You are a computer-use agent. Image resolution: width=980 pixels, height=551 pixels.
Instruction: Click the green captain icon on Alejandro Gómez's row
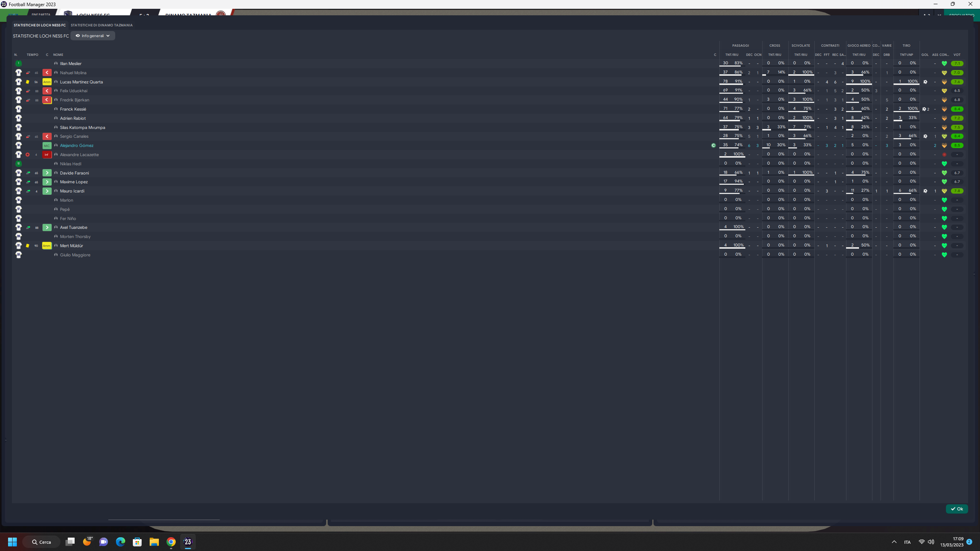(x=714, y=145)
